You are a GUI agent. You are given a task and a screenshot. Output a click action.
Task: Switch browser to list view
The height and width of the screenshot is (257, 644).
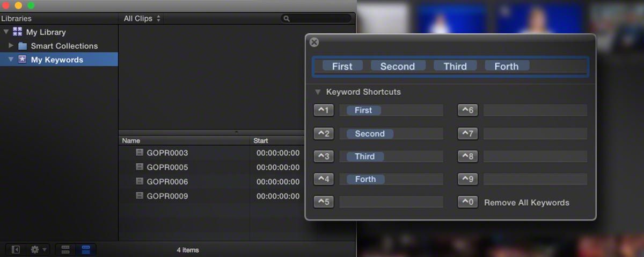tap(86, 249)
